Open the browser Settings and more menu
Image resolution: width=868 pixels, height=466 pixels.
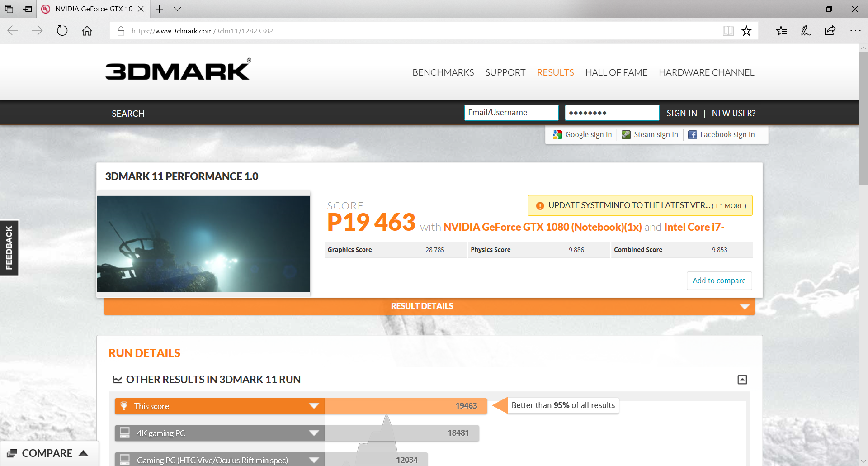coord(855,31)
